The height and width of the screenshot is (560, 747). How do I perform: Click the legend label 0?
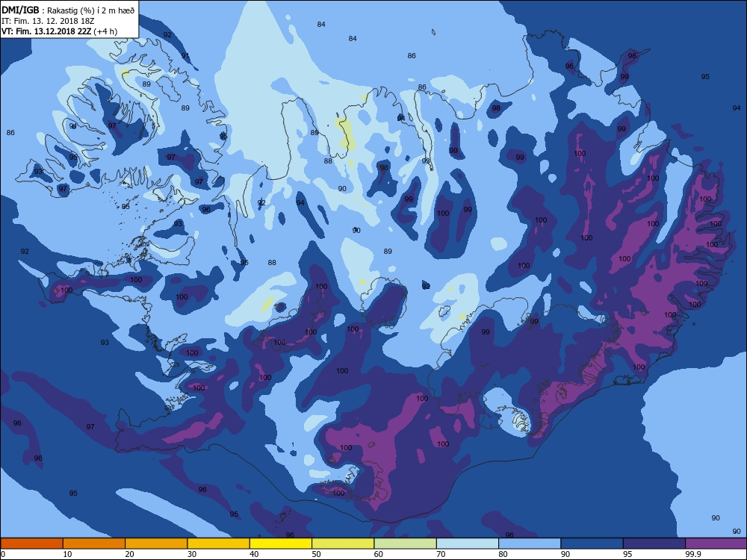[3, 554]
